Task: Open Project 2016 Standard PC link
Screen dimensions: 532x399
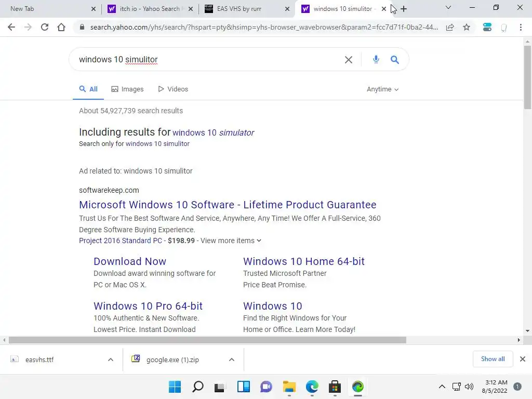Action: point(121,241)
